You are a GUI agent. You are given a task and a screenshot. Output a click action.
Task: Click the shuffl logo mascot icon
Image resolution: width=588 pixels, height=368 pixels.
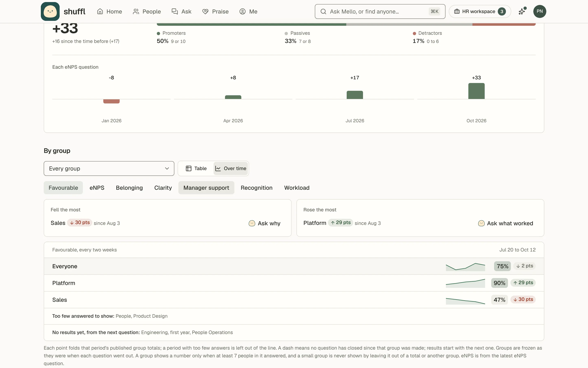(50, 11)
